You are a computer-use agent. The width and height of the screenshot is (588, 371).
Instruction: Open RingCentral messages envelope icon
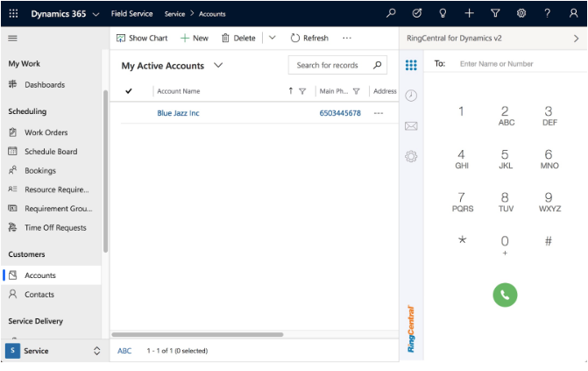[411, 126]
